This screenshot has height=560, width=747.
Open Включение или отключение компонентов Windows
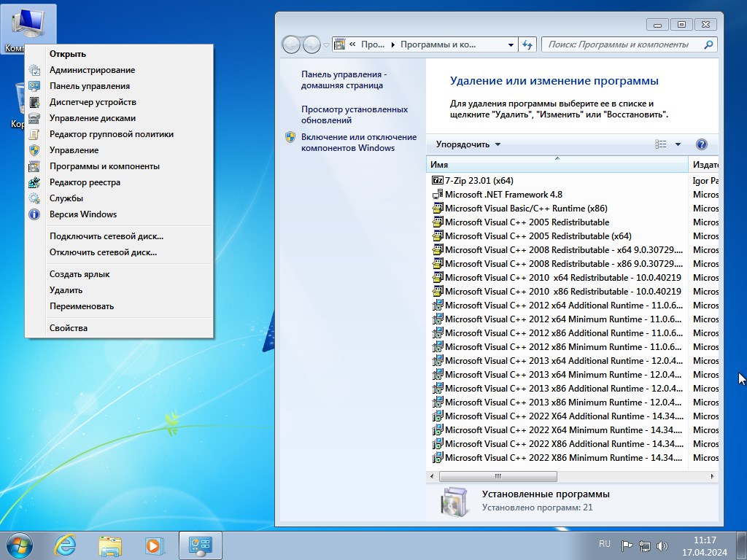coord(359,142)
